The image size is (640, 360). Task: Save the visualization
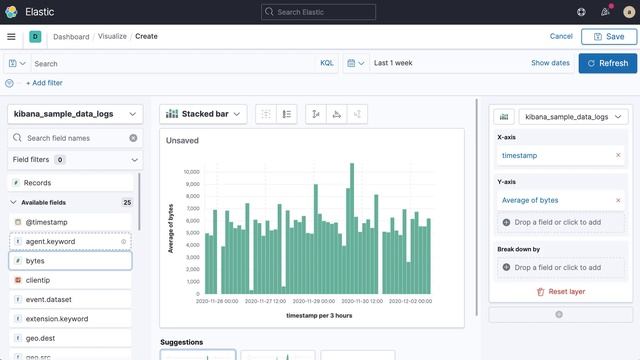coord(609,37)
